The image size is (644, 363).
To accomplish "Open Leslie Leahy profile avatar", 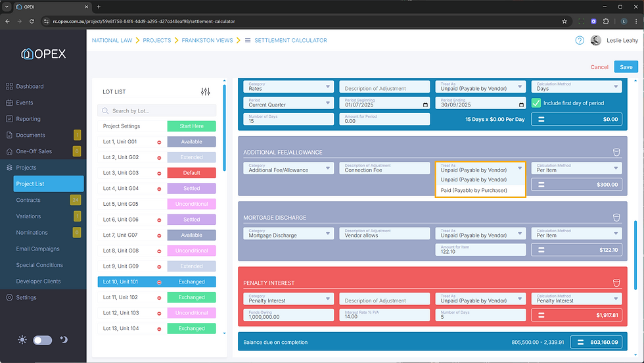I will click(x=596, y=40).
